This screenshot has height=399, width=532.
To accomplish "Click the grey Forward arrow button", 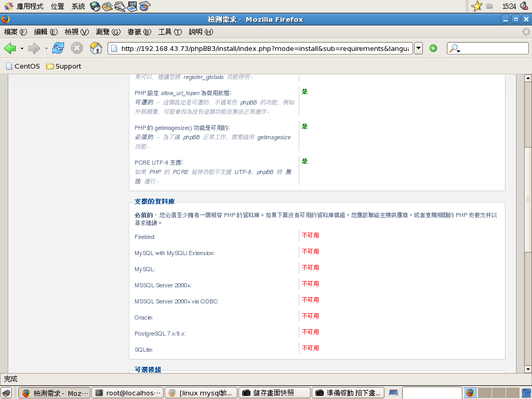I will click(34, 48).
